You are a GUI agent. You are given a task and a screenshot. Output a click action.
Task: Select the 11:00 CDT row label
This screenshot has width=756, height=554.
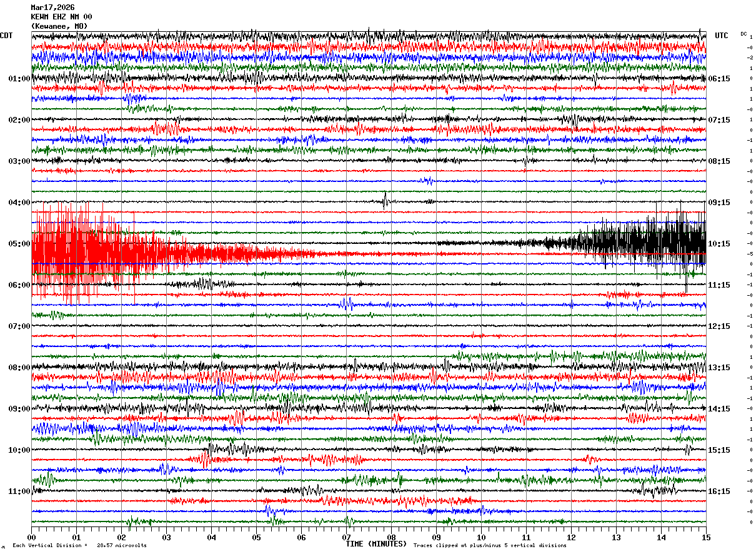pos(19,491)
